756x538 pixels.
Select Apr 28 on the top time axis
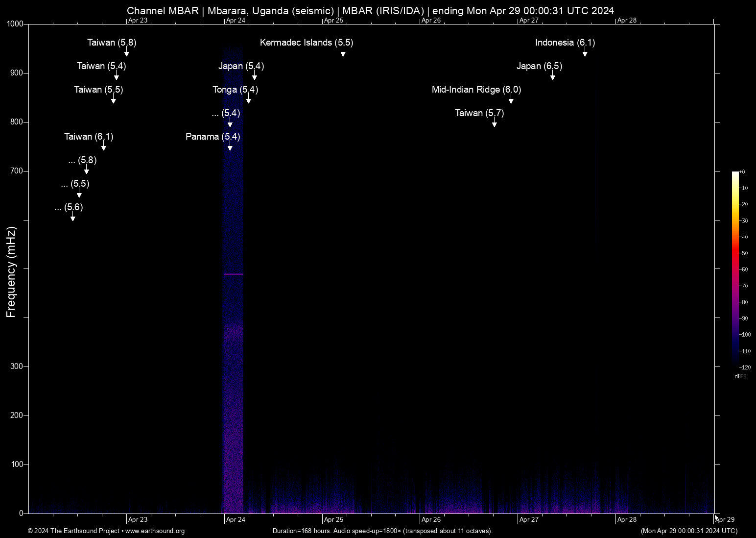pyautogui.click(x=627, y=21)
